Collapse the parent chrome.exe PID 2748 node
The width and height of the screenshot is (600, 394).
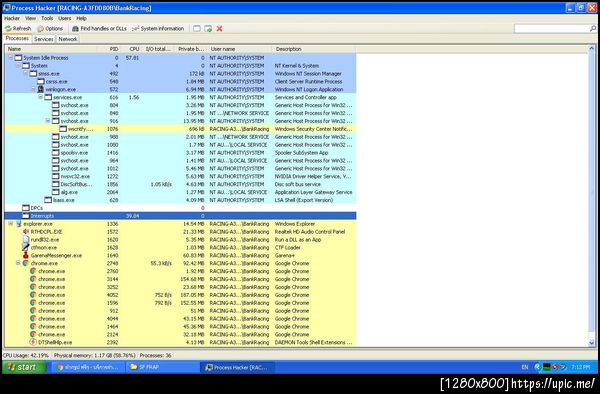click(x=18, y=263)
